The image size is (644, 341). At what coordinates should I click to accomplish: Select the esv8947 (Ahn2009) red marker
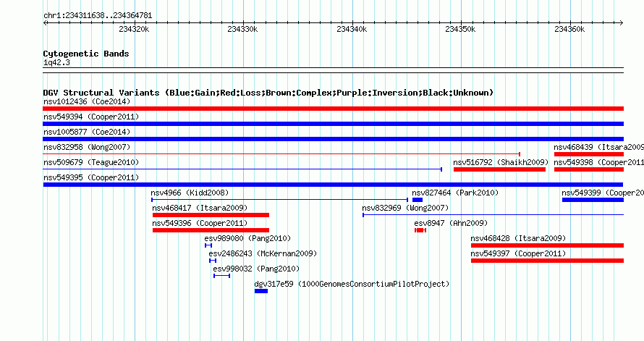[420, 230]
